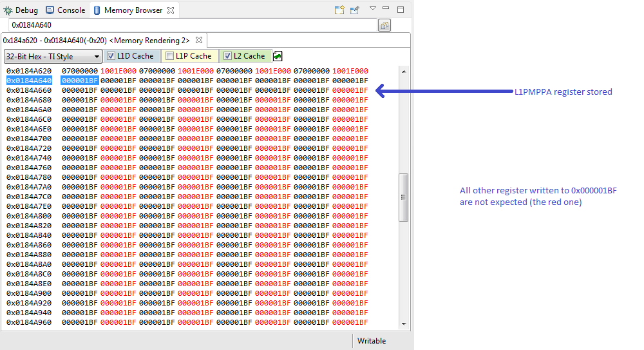
Task: Open the view menu triangle dropdown
Action: click(372, 8)
